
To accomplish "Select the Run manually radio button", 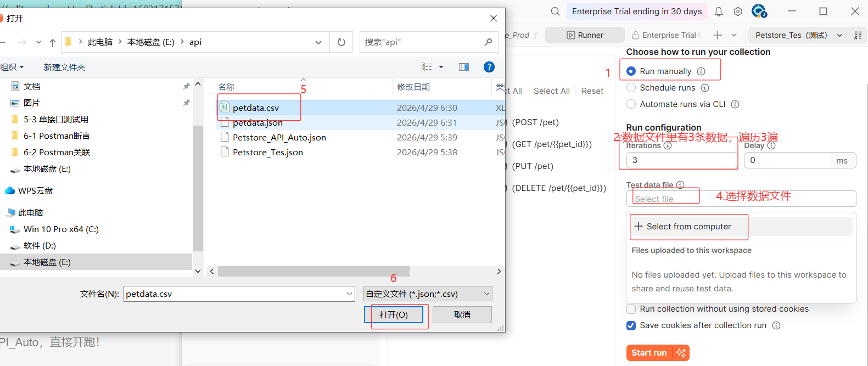I will [631, 71].
